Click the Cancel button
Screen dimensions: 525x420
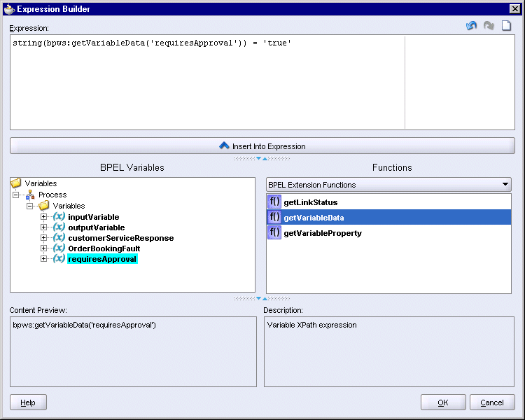492,402
